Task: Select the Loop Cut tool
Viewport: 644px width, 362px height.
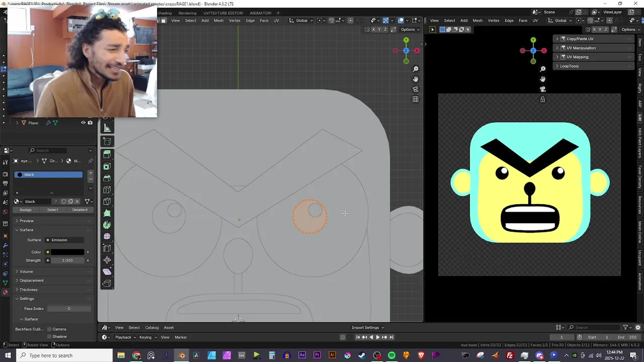Action: (107, 190)
